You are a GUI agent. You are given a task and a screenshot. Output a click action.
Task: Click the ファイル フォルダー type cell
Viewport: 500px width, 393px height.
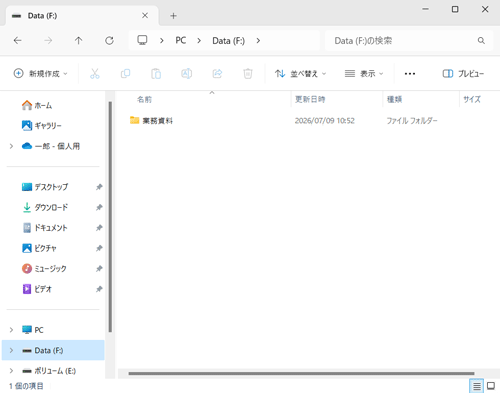point(412,121)
